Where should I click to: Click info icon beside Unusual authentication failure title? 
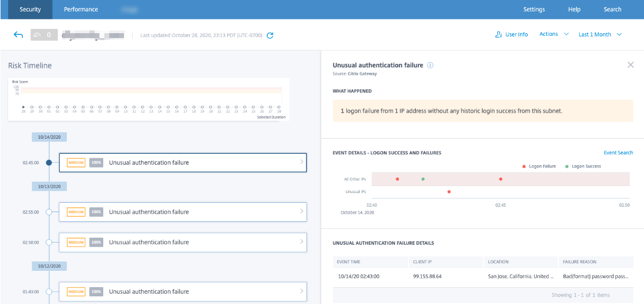[x=430, y=65]
